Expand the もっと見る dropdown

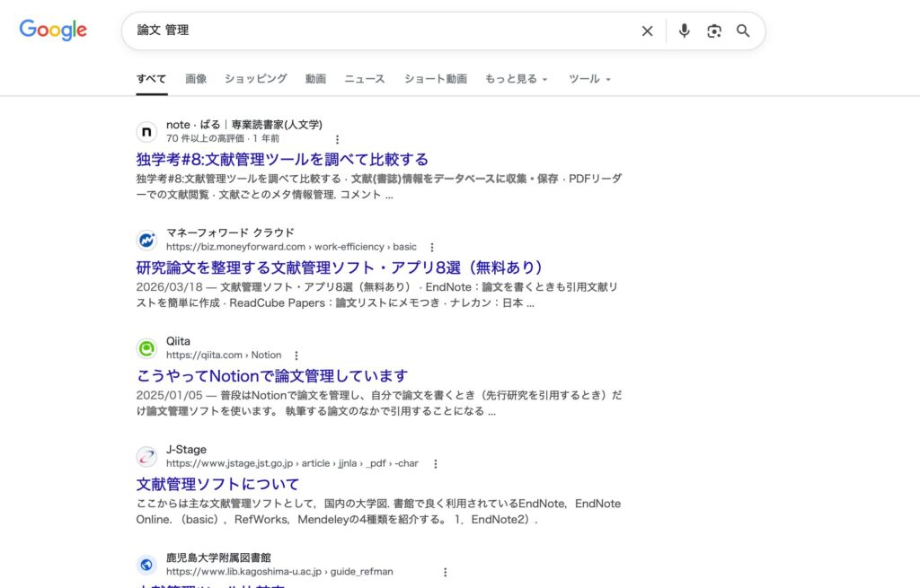point(516,79)
